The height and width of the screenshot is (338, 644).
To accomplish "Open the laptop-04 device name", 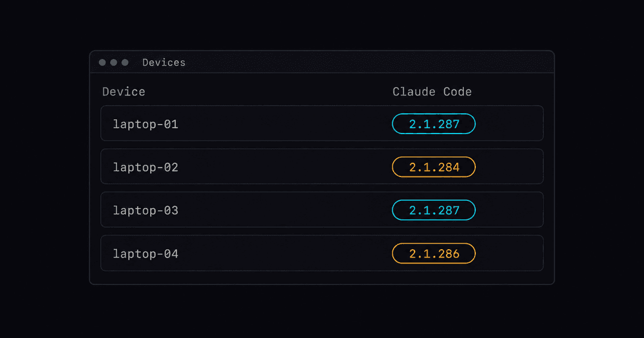I will [x=146, y=254].
